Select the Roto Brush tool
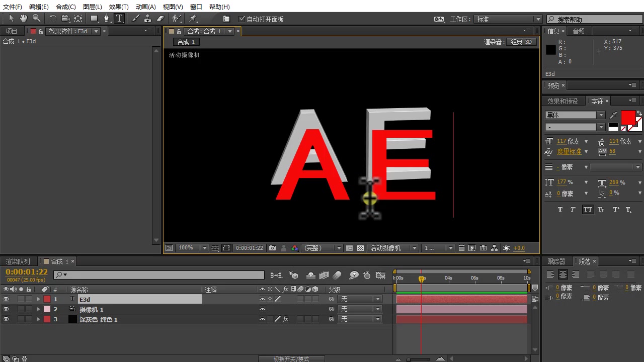This screenshot has height=362, width=644. click(x=177, y=19)
